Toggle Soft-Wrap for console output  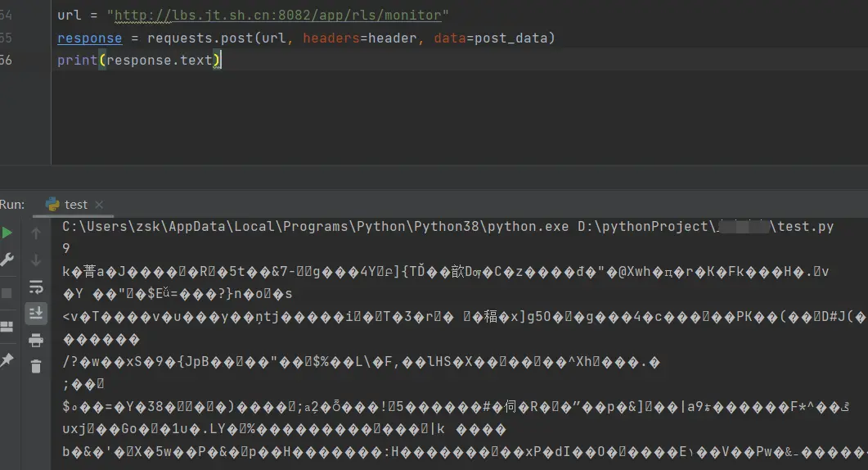(x=36, y=287)
